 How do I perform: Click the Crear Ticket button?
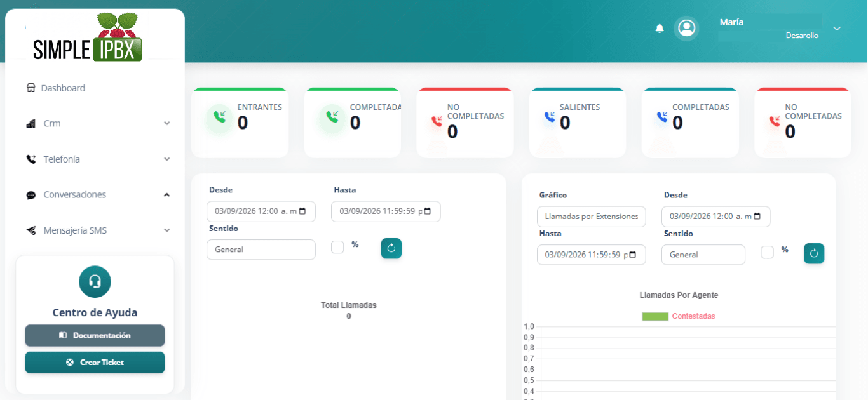[95, 363]
